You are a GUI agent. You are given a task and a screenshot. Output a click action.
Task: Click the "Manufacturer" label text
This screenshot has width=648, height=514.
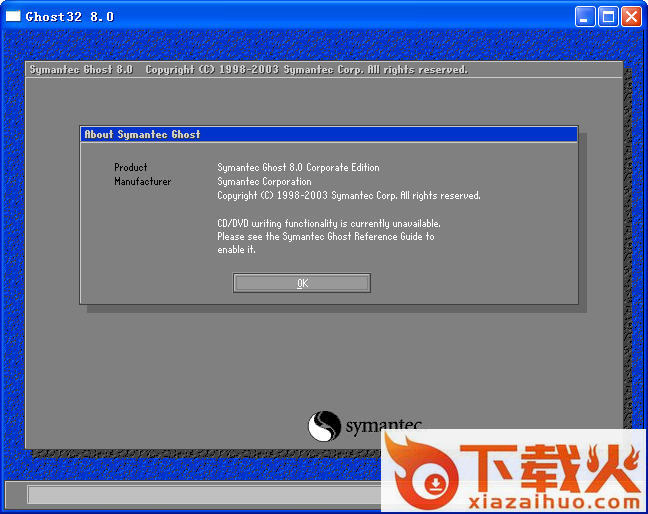143,181
